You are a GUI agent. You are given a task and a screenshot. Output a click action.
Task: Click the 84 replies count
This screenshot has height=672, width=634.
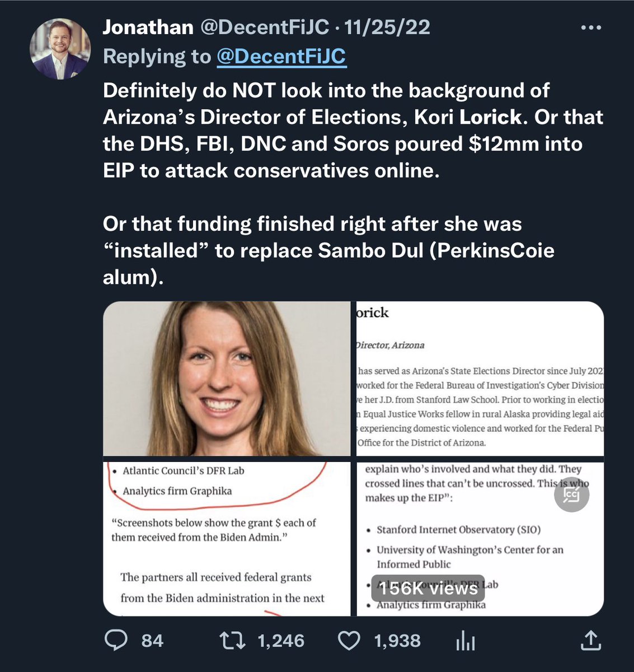pyautogui.click(x=152, y=641)
